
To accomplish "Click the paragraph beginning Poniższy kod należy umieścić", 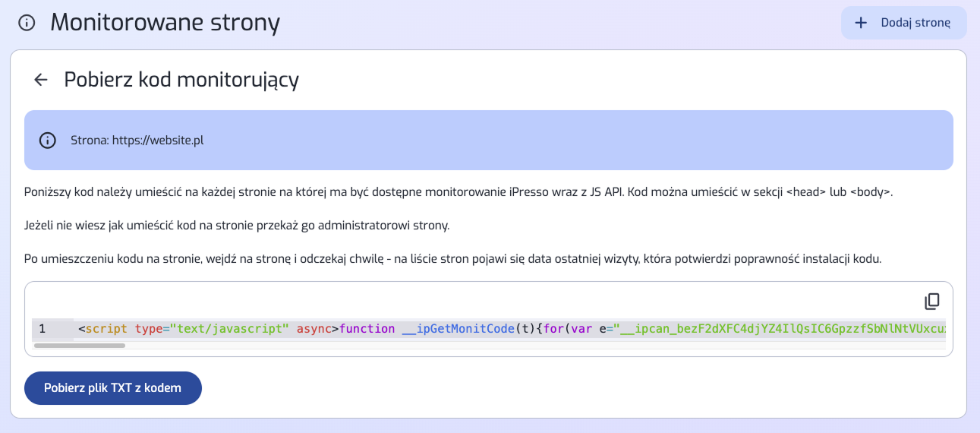I will coord(458,192).
